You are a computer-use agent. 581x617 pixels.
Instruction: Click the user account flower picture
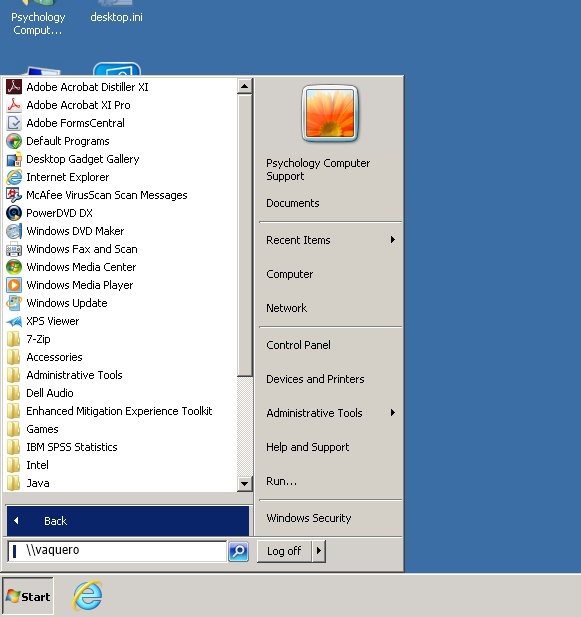330,113
